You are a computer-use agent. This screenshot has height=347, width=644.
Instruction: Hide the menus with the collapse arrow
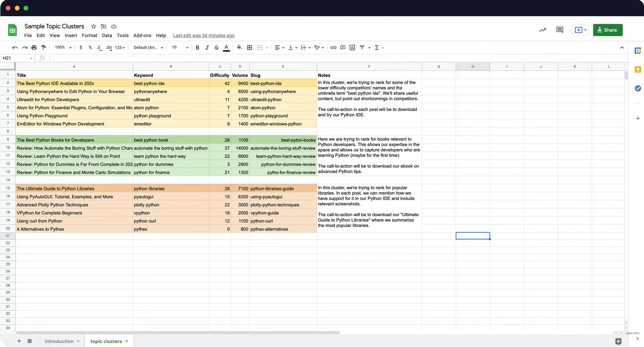click(622, 48)
